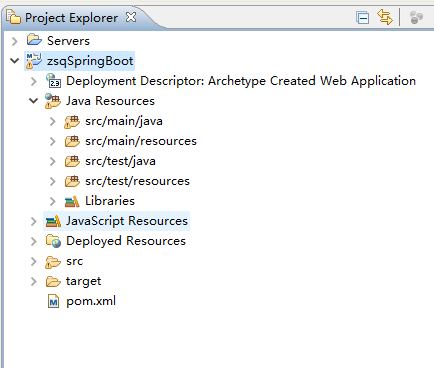
Task: Expand the Servers tree node
Action: tap(15, 41)
